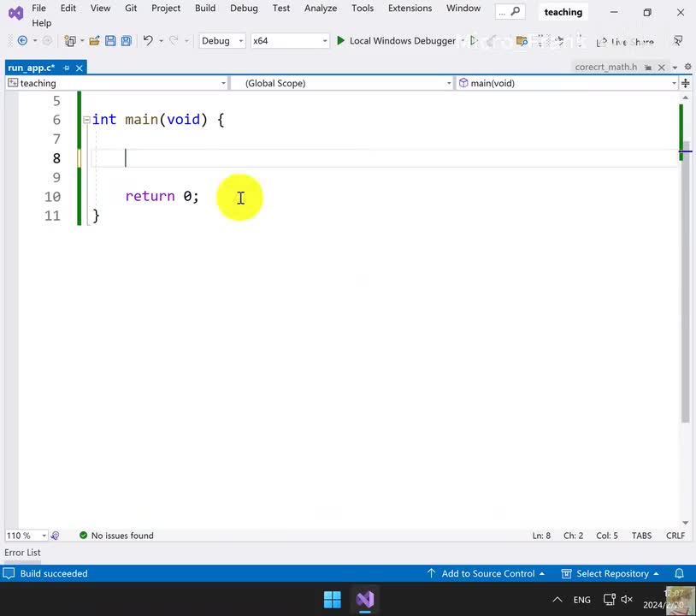Save the current file with disk icon
This screenshot has height=616, width=696.
pyautogui.click(x=110, y=41)
